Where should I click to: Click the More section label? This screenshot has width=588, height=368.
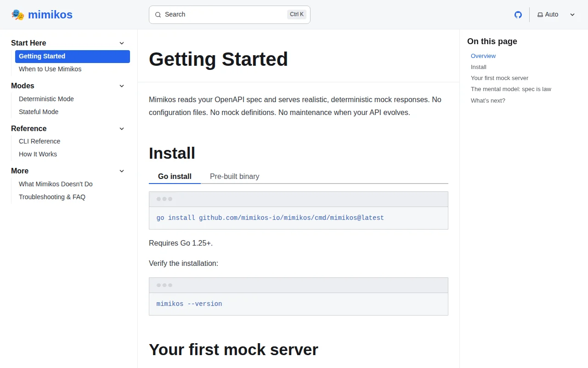[x=20, y=171]
